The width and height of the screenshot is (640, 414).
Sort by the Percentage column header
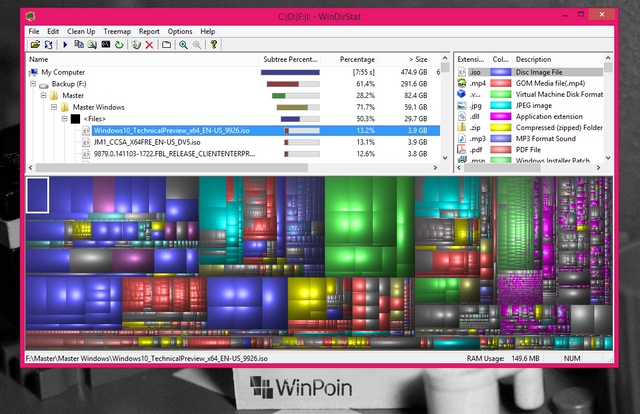[349, 60]
